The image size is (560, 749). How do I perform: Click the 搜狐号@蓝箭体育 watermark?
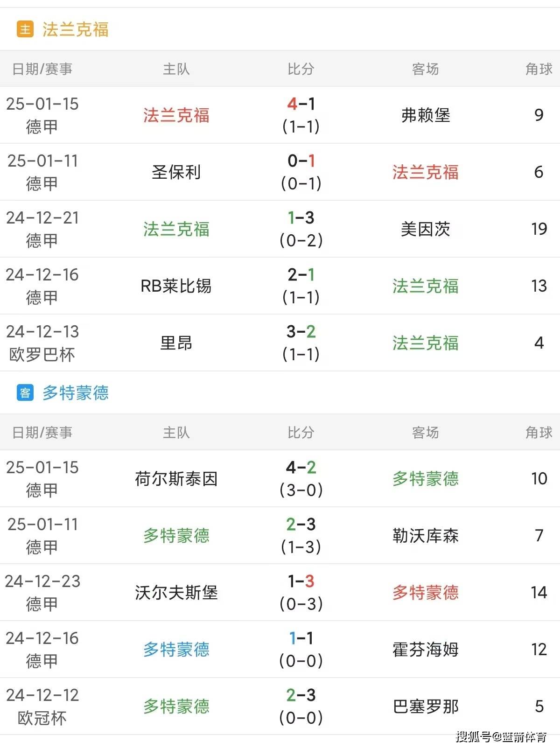click(501, 737)
